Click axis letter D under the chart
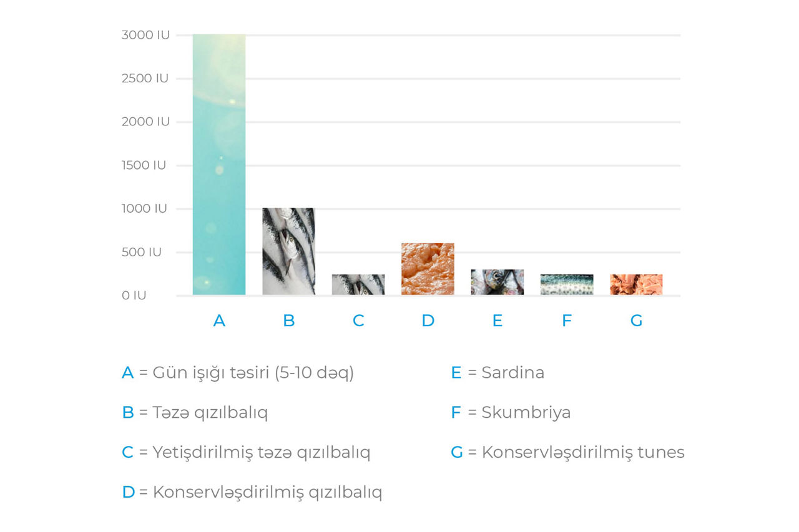 tap(428, 321)
